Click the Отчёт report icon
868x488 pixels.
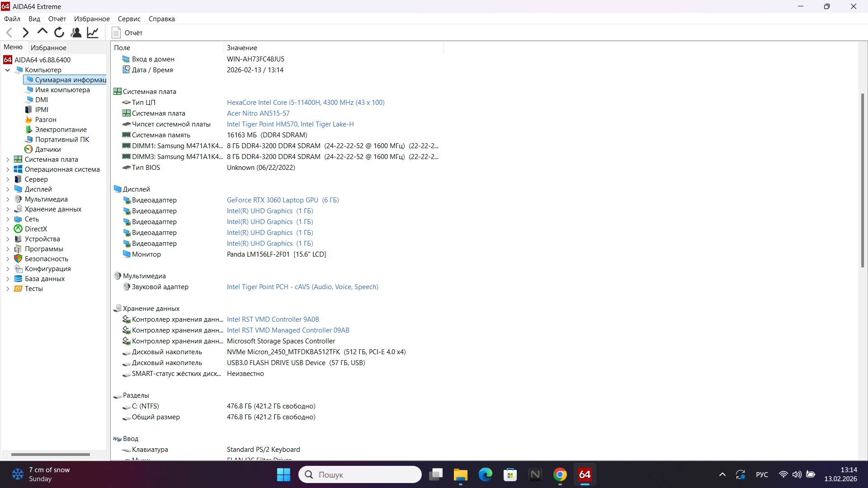116,33
